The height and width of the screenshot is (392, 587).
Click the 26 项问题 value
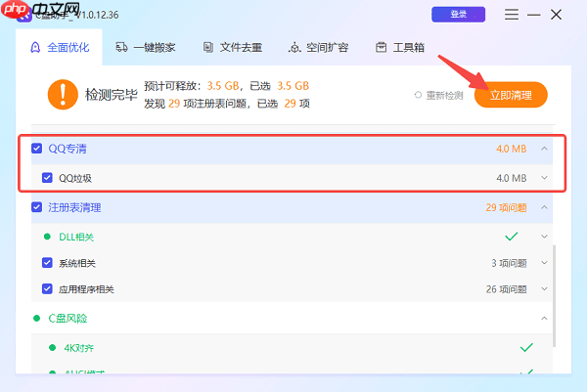tap(507, 289)
